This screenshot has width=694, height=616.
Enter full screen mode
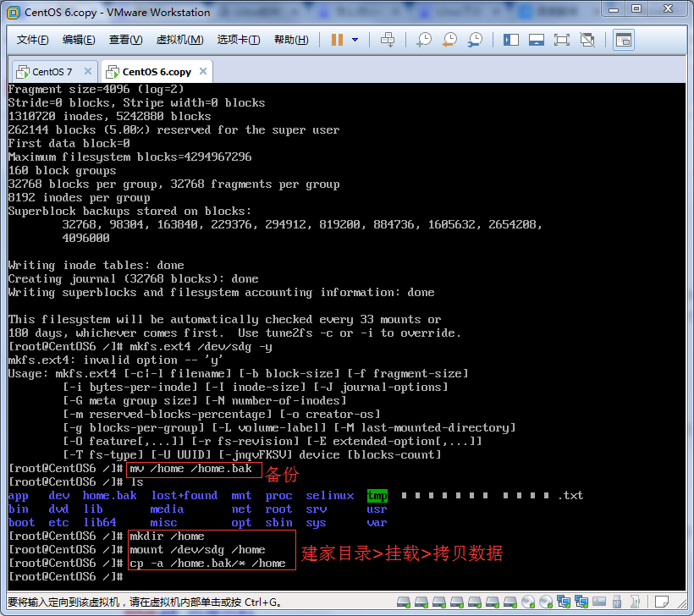coord(562,41)
